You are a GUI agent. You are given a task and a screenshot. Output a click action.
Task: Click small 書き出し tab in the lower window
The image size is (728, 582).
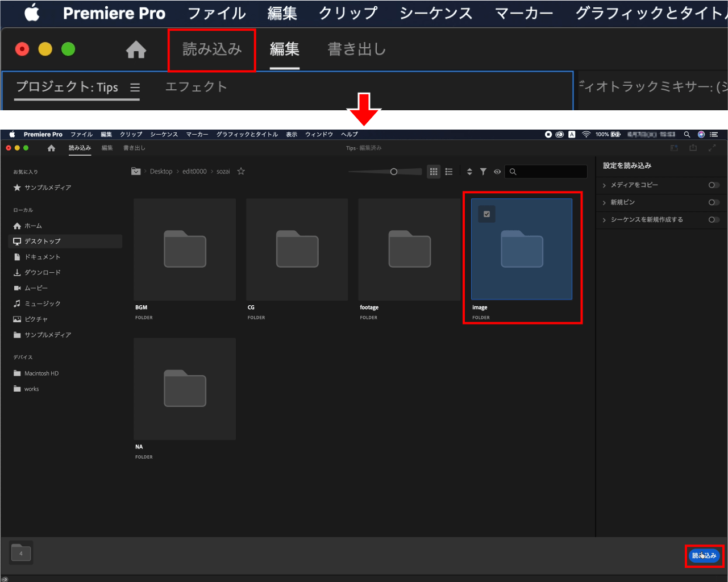(134, 148)
